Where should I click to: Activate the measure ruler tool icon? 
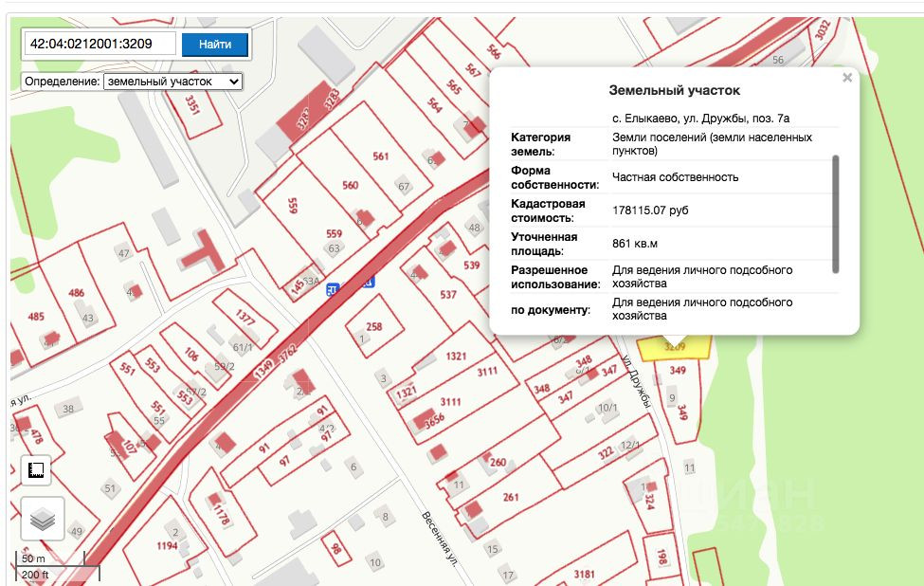click(36, 470)
